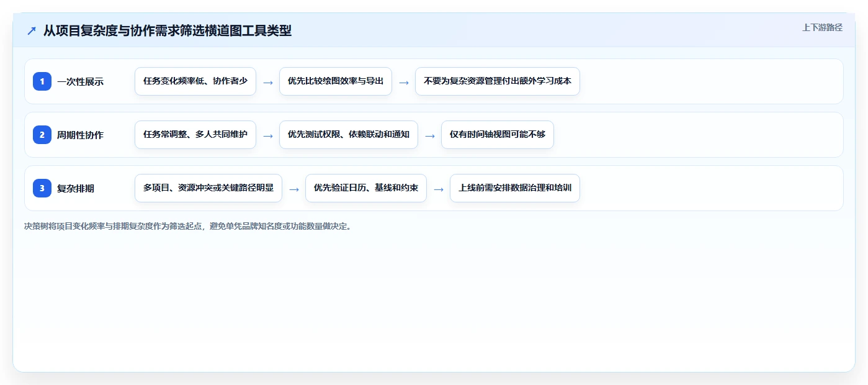The width and height of the screenshot is (868, 385).
Task: Click the 上线前需安排数据治理和培训 box
Action: point(515,188)
